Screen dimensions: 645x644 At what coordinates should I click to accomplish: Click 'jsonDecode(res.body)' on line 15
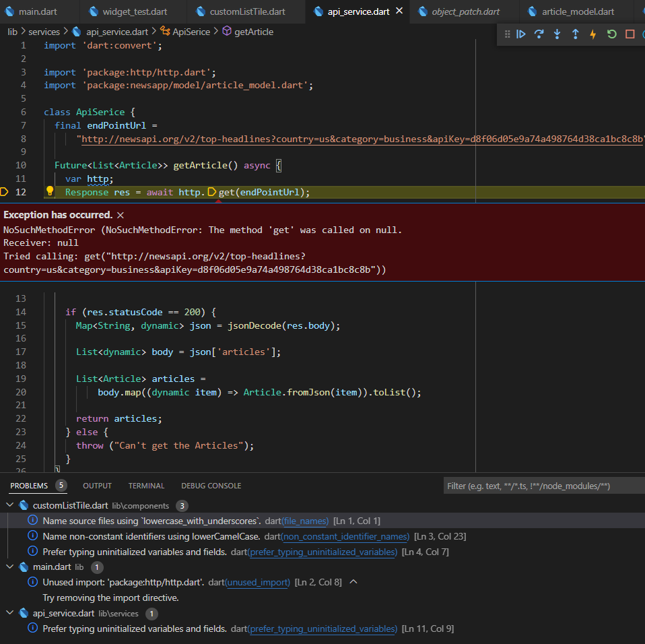(x=283, y=326)
